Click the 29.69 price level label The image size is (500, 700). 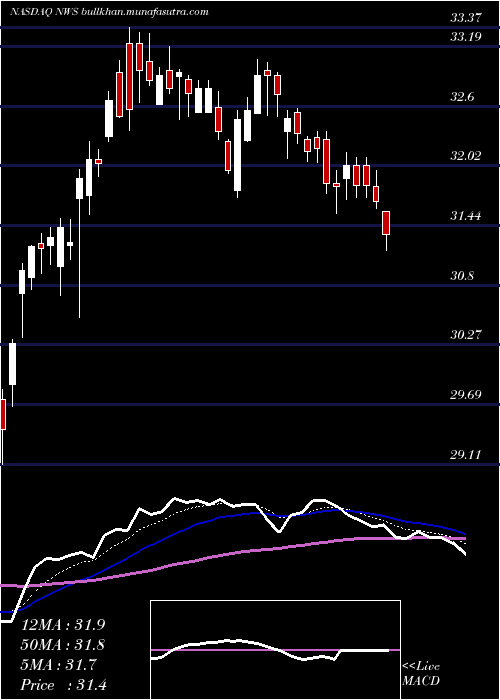[466, 395]
